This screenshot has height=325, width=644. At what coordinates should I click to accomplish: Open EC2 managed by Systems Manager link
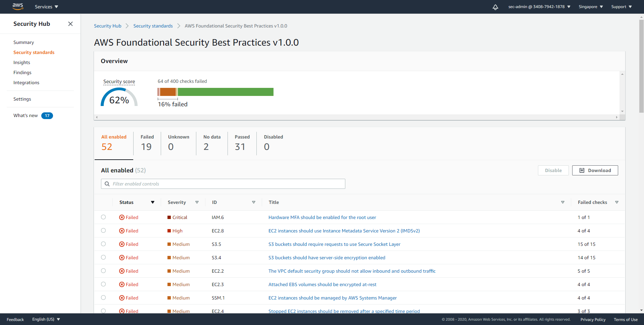coord(333,298)
